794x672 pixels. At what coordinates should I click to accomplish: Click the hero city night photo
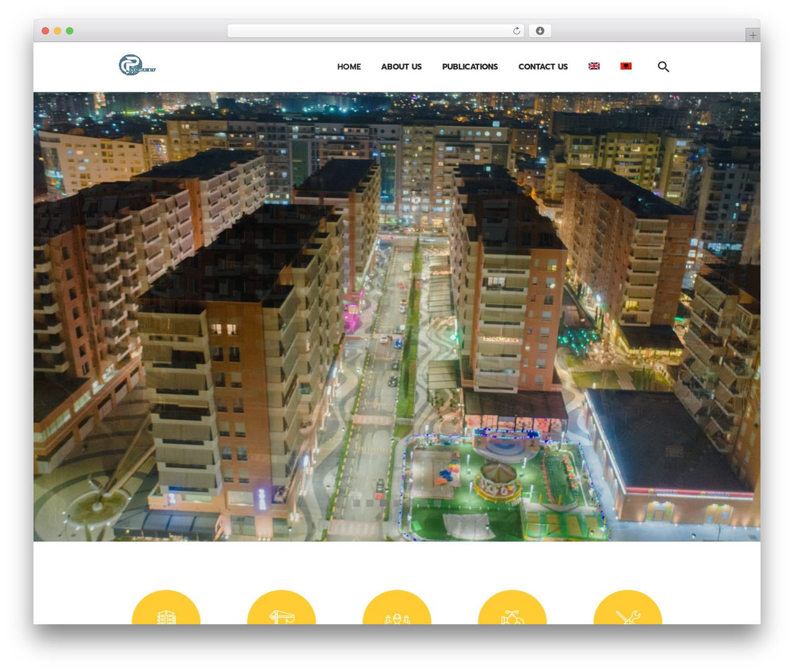coord(397,317)
